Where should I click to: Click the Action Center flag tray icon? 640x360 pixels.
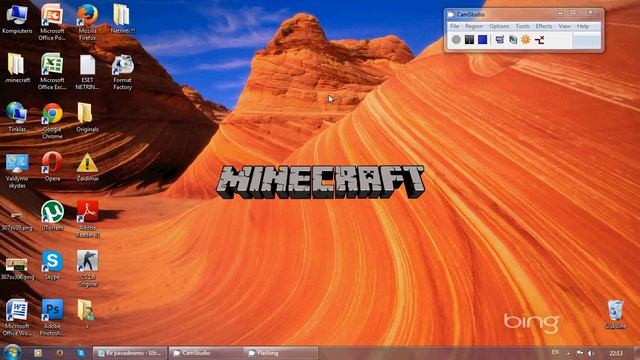tap(579, 353)
